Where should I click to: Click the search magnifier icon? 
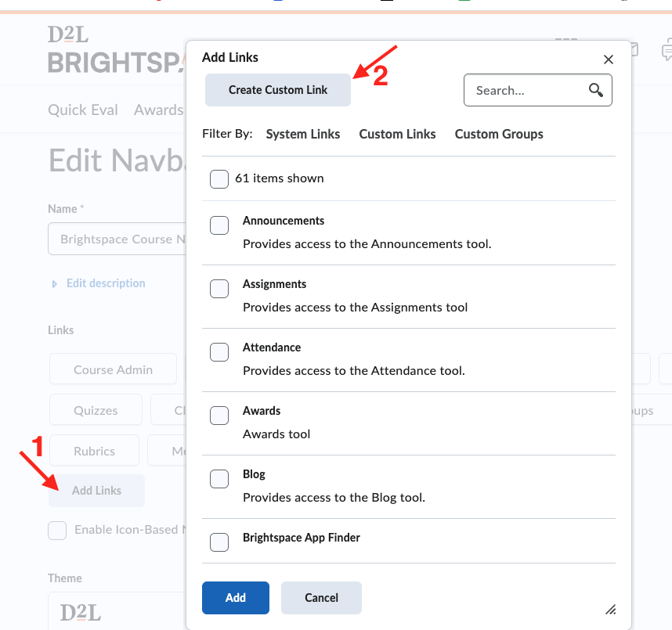596,90
